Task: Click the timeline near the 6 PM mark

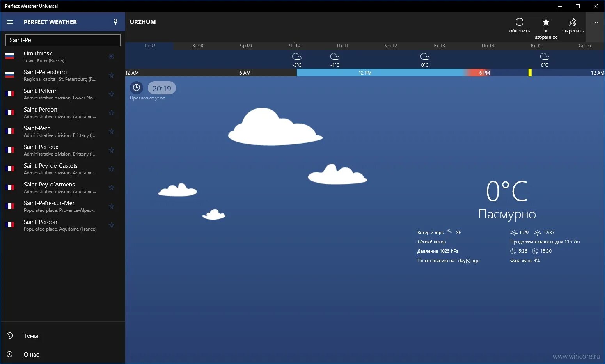Action: pyautogui.click(x=484, y=73)
